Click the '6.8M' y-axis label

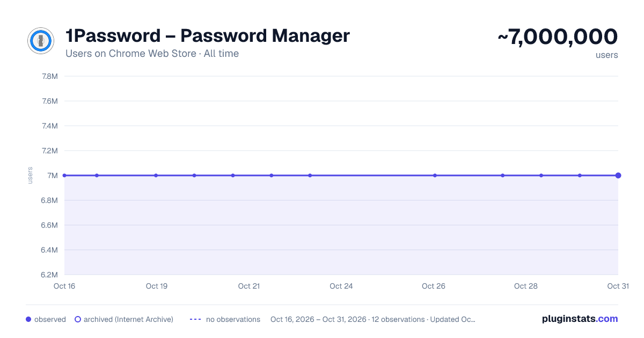click(49, 201)
